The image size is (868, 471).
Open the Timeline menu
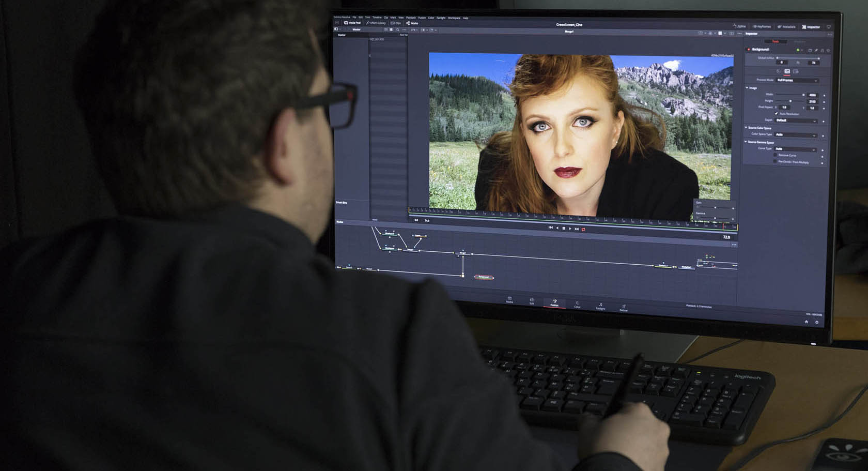pyautogui.click(x=377, y=18)
